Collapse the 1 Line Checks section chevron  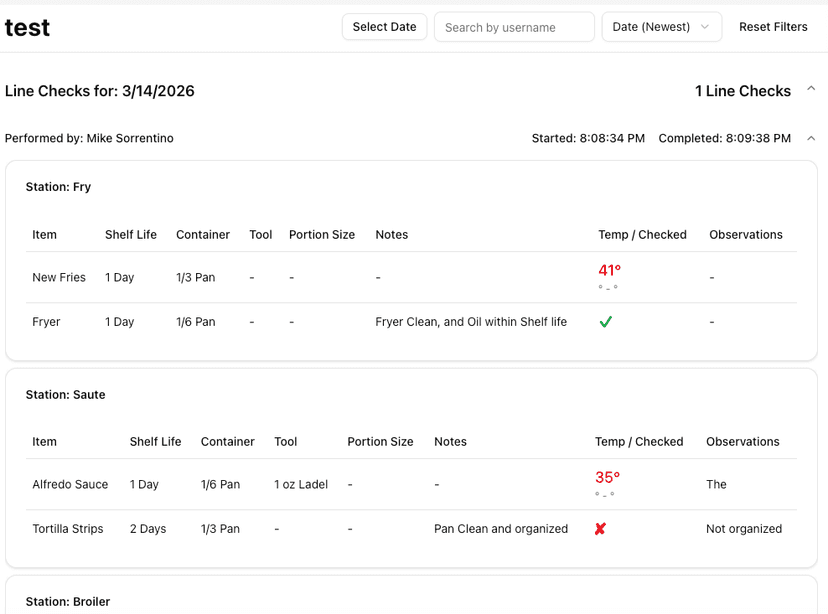811,90
